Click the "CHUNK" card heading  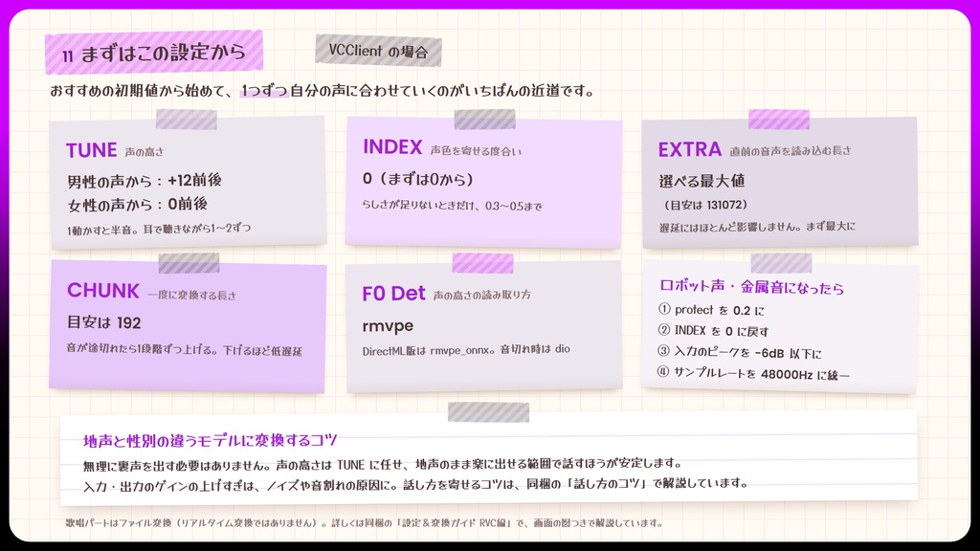pos(103,291)
